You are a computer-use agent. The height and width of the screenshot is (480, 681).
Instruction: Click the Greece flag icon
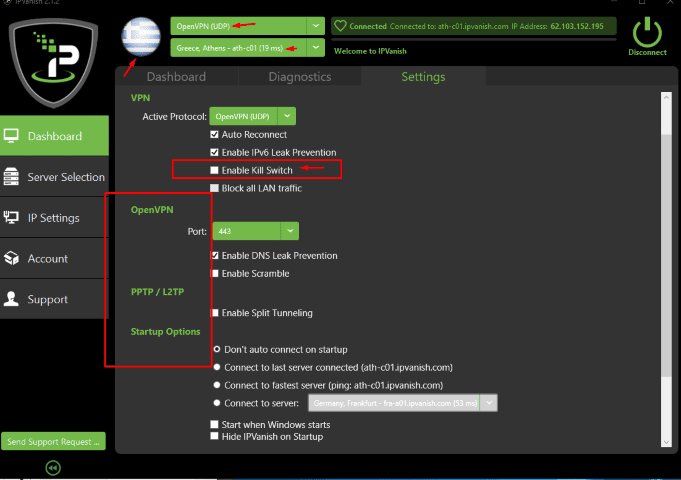pyautogui.click(x=139, y=36)
